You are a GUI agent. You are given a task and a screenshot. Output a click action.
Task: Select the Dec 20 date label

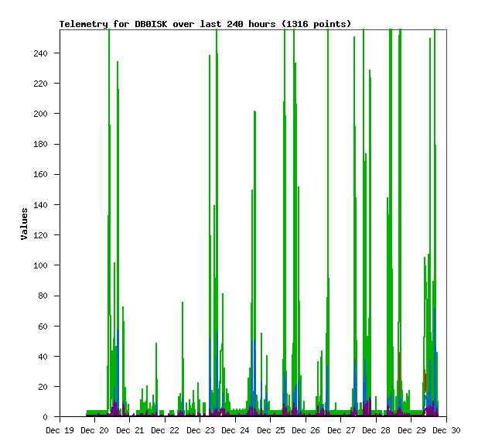click(94, 430)
